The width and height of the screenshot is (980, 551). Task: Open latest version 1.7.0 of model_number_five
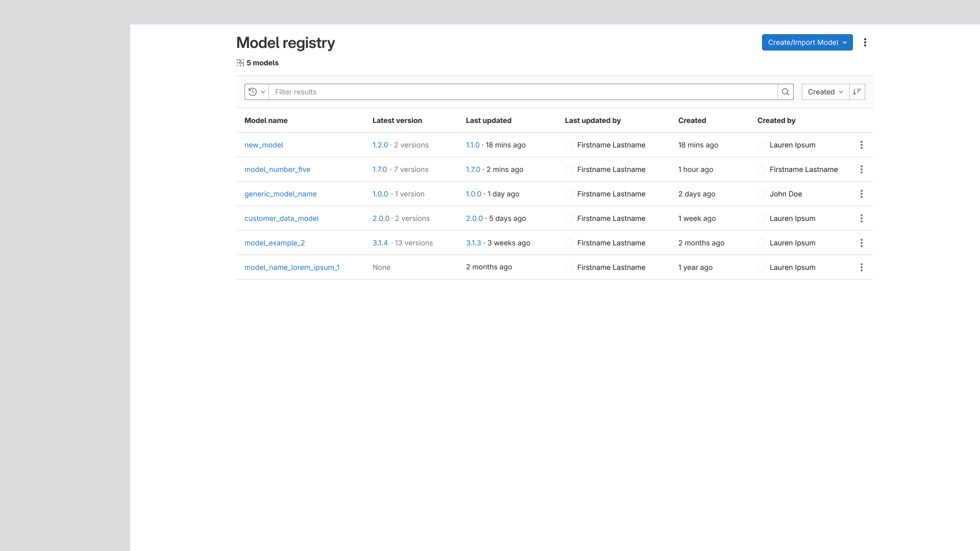[380, 169]
